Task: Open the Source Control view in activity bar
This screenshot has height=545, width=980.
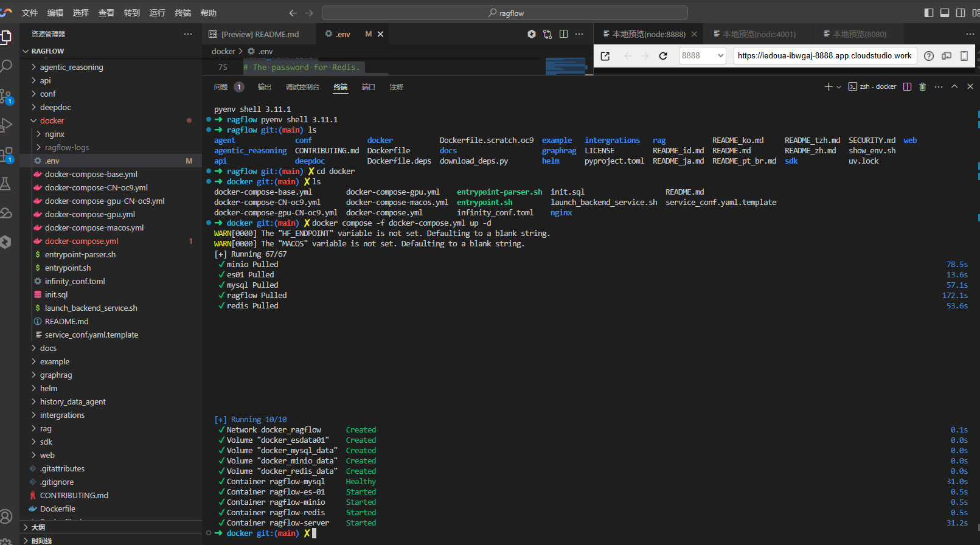Action: [x=6, y=96]
